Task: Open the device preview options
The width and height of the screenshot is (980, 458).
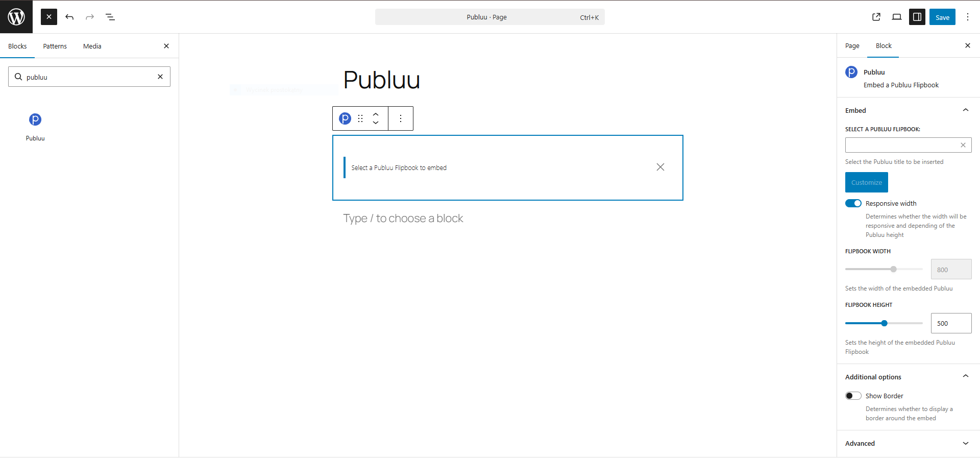Action: coord(897,17)
